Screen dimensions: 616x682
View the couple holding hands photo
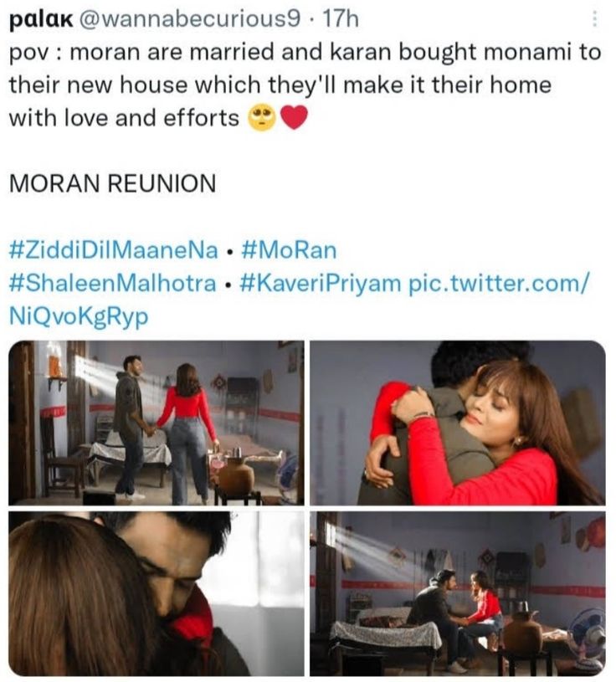coord(157,423)
